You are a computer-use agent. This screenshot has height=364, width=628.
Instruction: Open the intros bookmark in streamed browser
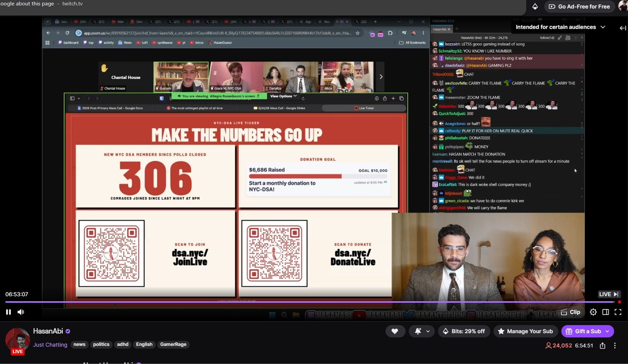pos(197,43)
